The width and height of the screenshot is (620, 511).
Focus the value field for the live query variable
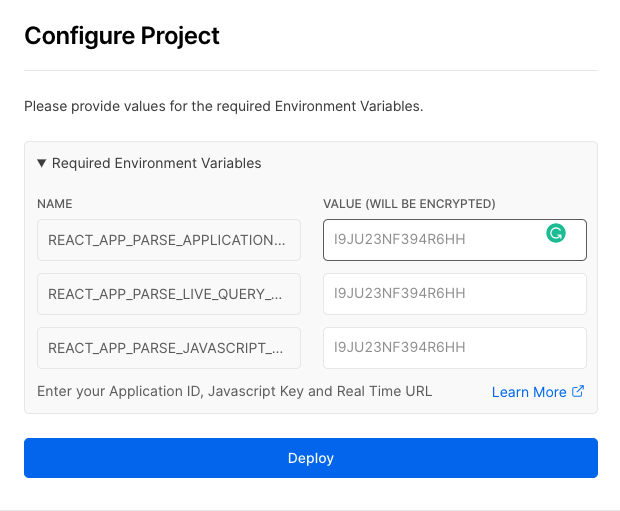(x=455, y=294)
